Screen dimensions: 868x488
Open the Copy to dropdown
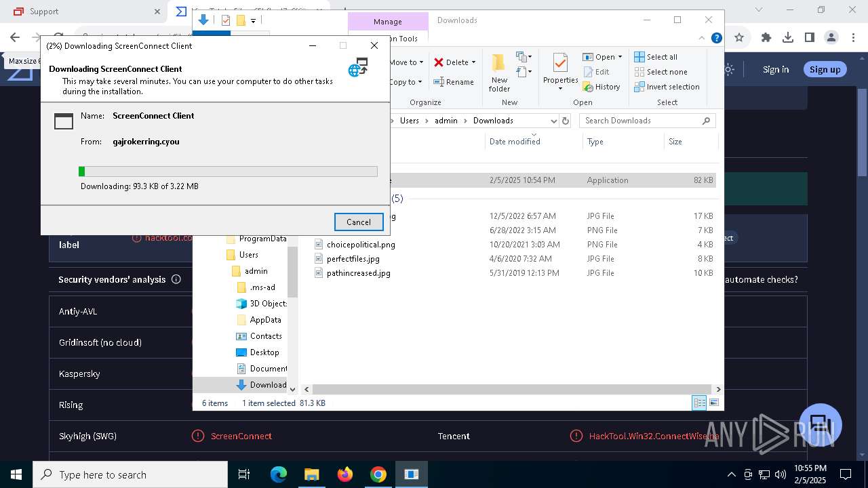pos(406,82)
